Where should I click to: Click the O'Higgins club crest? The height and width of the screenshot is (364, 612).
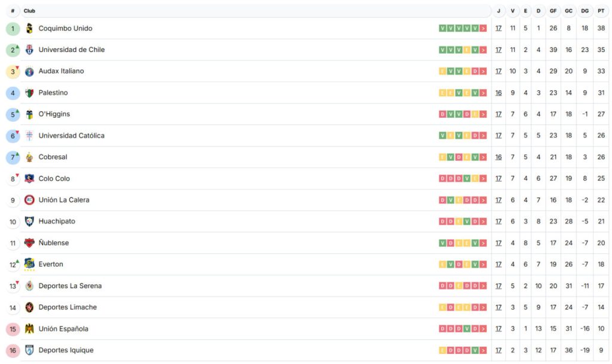tap(29, 114)
